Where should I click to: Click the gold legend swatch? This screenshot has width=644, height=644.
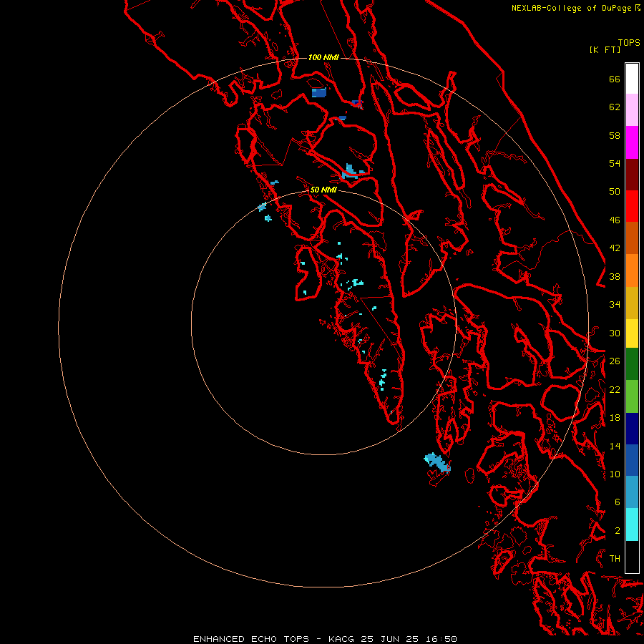632,303
